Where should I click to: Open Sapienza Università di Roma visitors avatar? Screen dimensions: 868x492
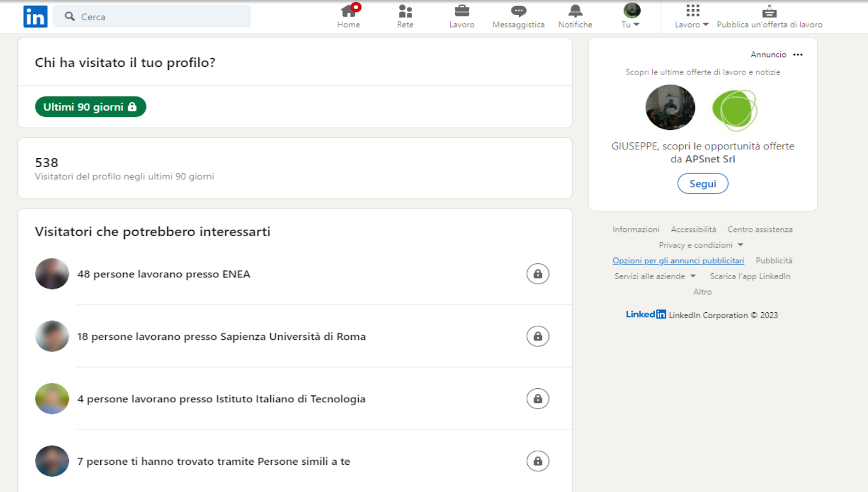(x=52, y=336)
